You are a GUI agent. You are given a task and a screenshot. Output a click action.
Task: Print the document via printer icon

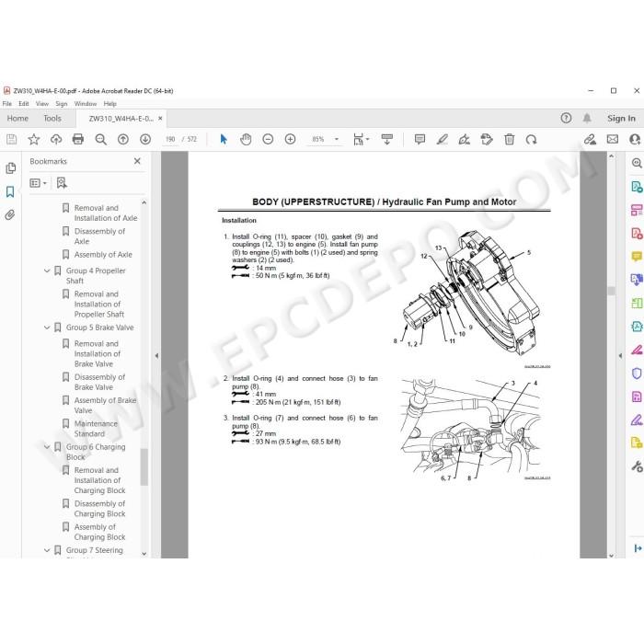coord(78,140)
